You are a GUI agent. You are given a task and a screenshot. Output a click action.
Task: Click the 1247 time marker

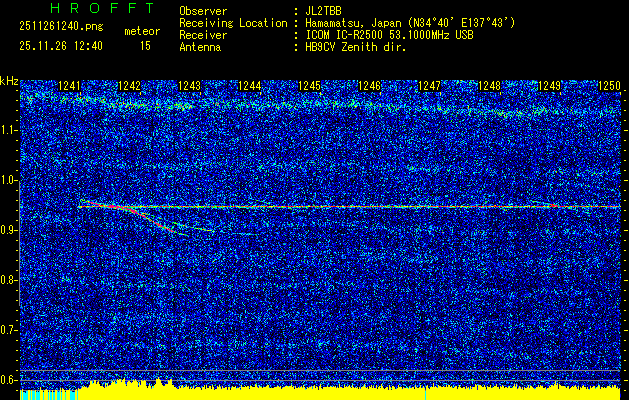[429, 86]
